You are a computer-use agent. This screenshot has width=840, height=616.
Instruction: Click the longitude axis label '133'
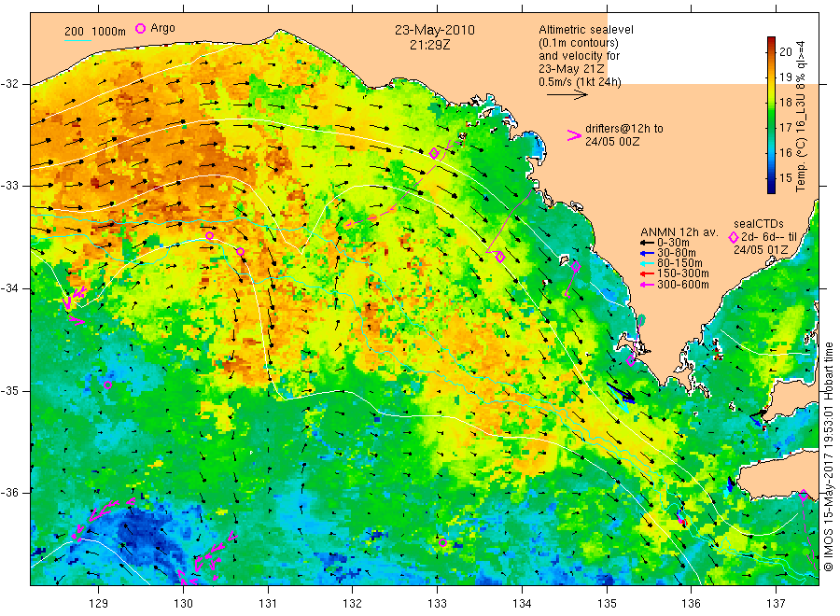click(x=437, y=604)
